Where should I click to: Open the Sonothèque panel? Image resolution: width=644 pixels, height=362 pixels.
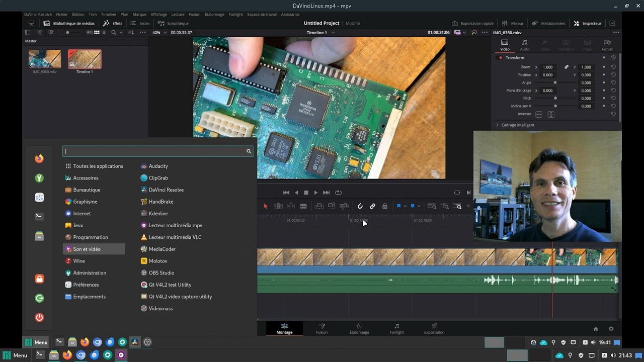(x=173, y=23)
